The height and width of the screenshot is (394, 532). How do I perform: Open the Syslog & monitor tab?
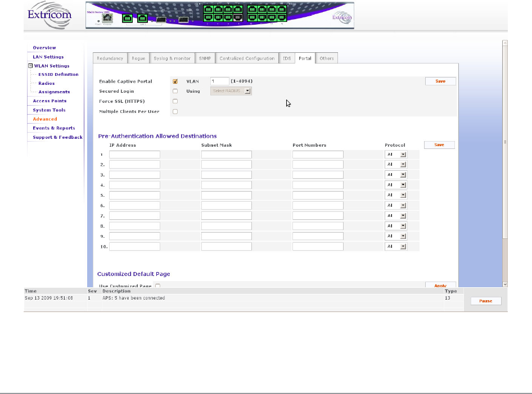coord(172,58)
